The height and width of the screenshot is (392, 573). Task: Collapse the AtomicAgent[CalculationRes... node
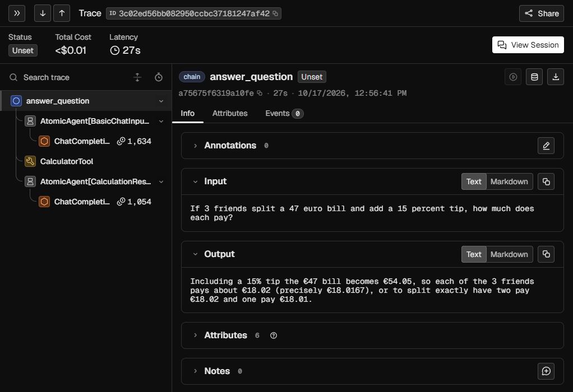pyautogui.click(x=161, y=182)
